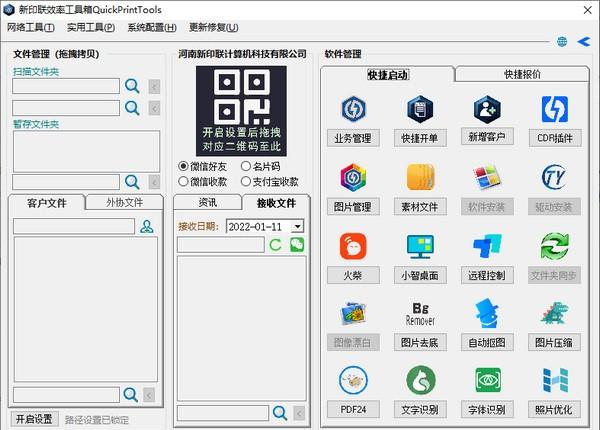The height and width of the screenshot is (430, 600).
Task: Open the 网络工具(T) menu
Action: coord(31,28)
